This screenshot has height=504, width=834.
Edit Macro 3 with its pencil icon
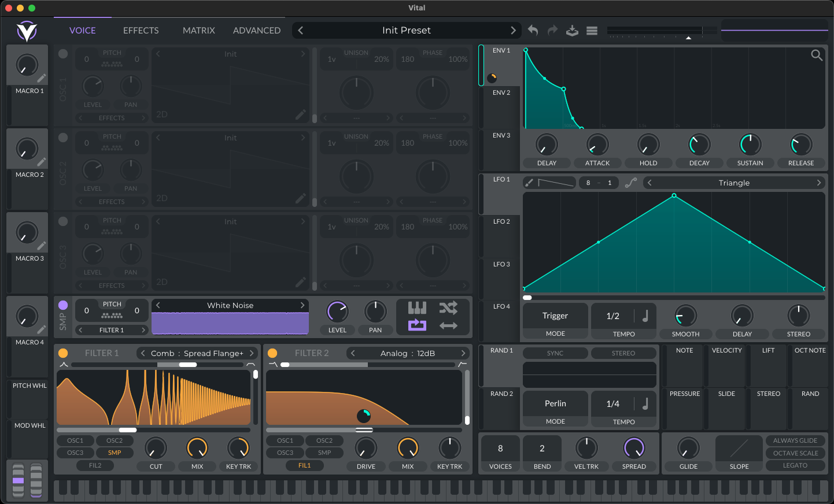[42, 246]
